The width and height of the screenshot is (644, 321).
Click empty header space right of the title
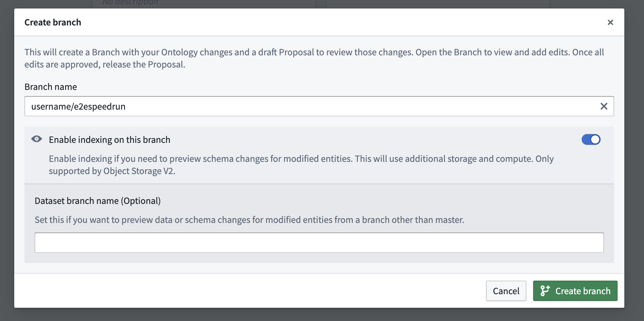[339, 22]
